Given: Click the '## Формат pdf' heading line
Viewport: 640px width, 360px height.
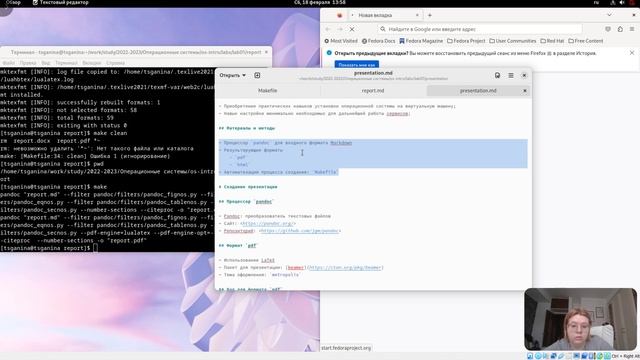Looking at the screenshot, I should pyautogui.click(x=238, y=246).
